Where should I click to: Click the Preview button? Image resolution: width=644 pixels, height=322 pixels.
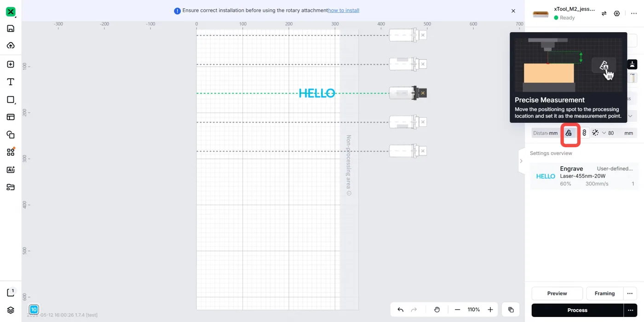point(557,293)
